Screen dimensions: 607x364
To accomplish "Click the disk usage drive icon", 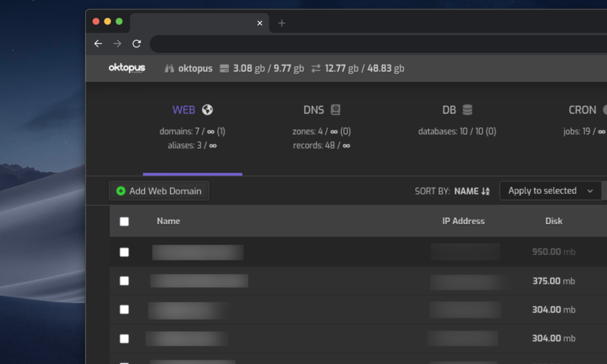I will [225, 68].
